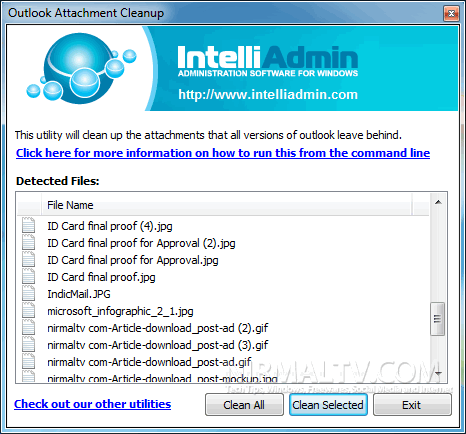Image resolution: width=466 pixels, height=434 pixels.
Task: Select ID Card final proof for Approval.jpg
Action: point(133,260)
